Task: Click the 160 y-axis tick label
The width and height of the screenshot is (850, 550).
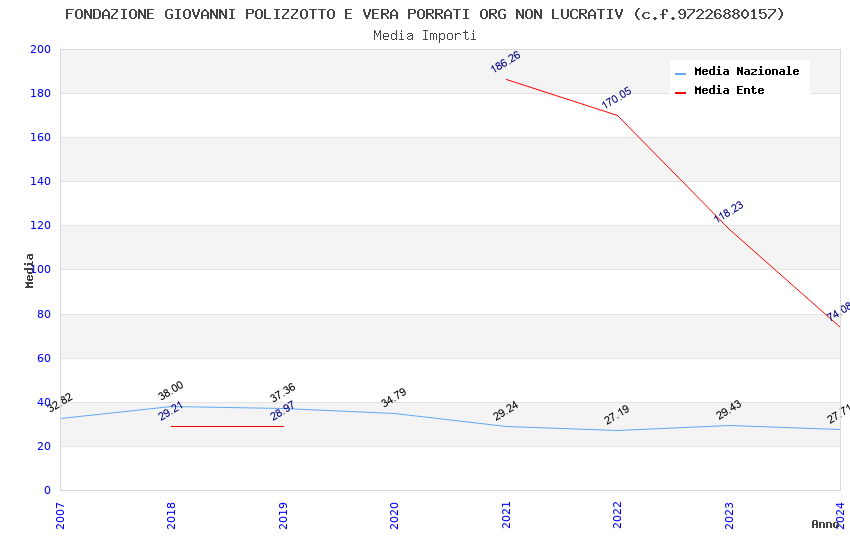Action: pyautogui.click(x=41, y=137)
